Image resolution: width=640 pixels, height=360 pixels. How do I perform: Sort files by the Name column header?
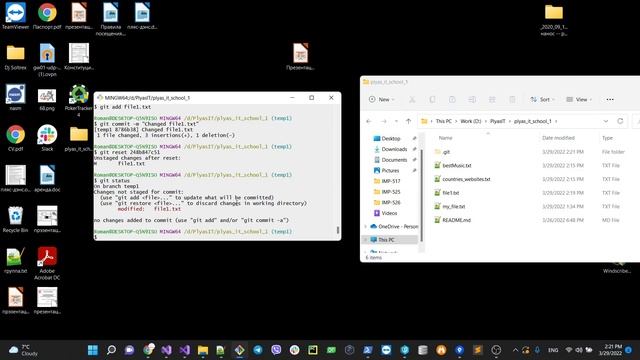(445, 138)
